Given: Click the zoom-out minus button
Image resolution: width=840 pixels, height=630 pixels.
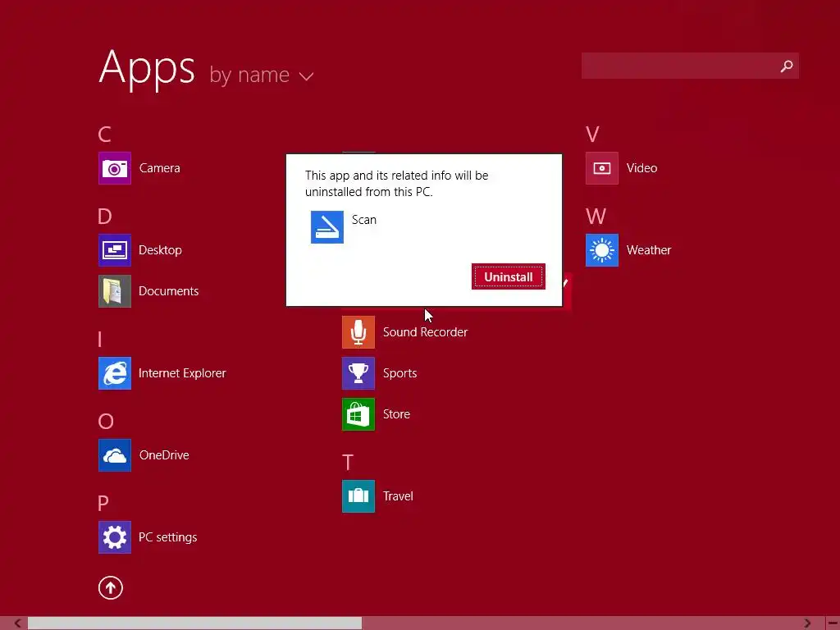Looking at the screenshot, I should point(833,623).
